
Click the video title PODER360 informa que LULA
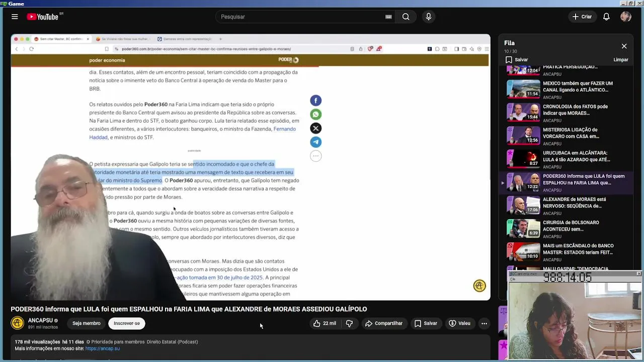(189, 309)
